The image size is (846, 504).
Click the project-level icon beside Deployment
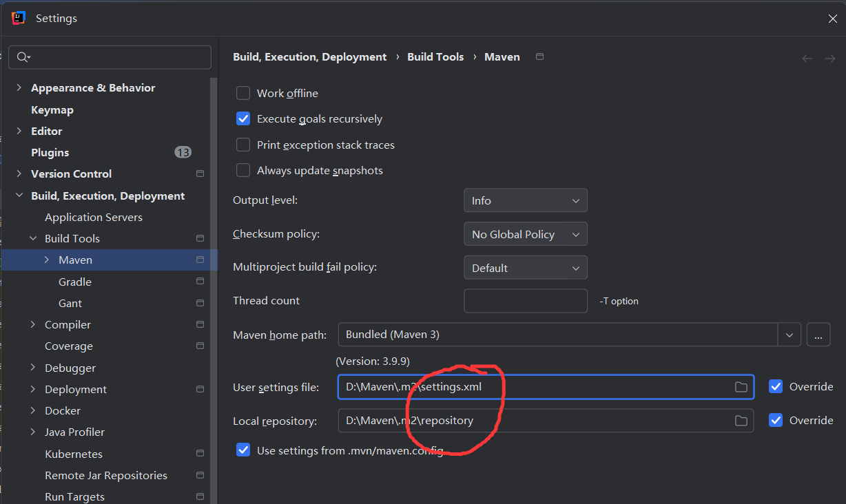tap(200, 389)
